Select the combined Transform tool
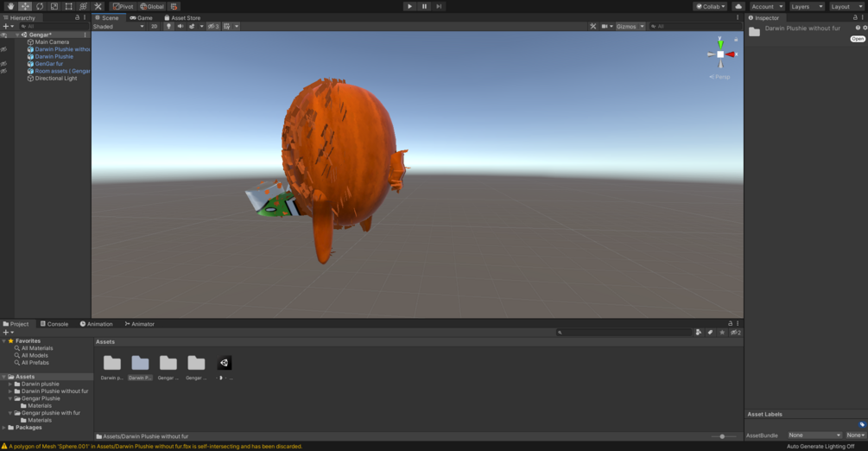Image resolution: width=868 pixels, height=451 pixels. (x=83, y=6)
